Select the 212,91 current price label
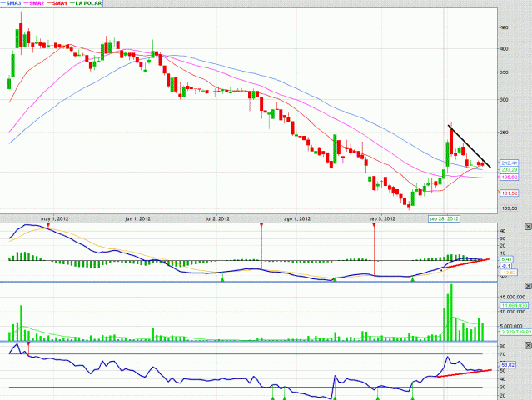Viewport: 532px width, 400px height. (510, 162)
